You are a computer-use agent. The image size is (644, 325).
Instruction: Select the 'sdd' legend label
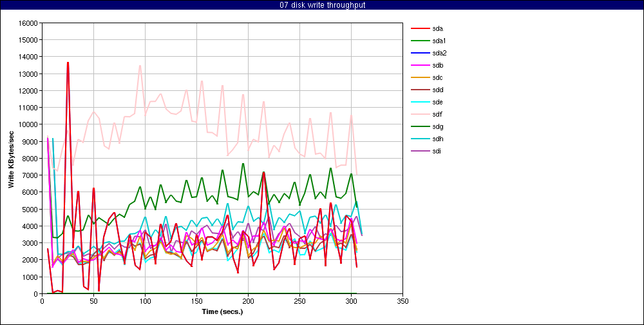[437, 90]
